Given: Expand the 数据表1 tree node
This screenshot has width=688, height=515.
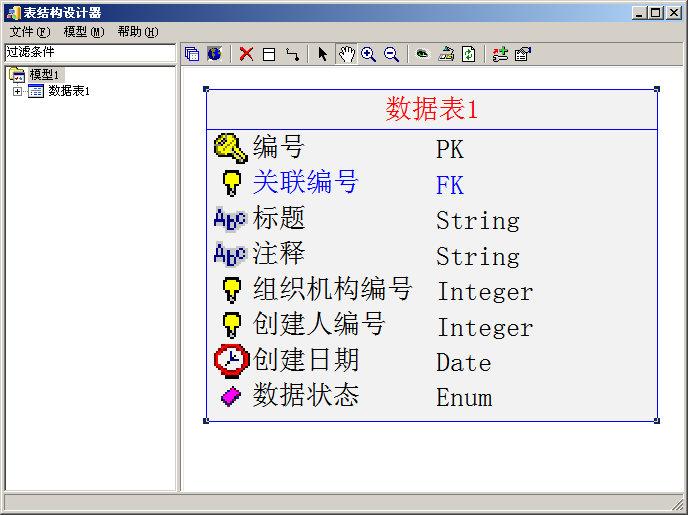Looking at the screenshot, I should point(17,91).
